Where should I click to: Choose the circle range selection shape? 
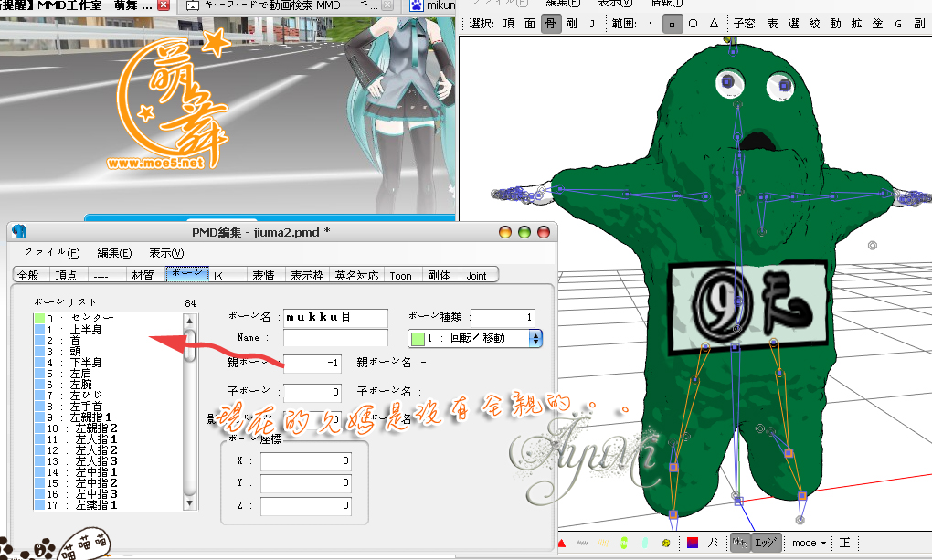point(693,24)
